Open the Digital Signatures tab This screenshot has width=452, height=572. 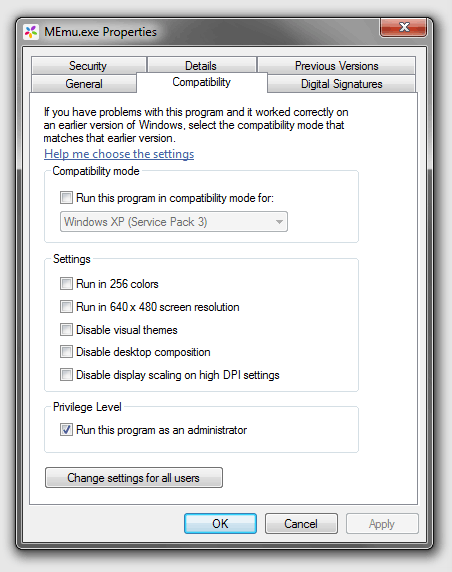click(x=341, y=84)
